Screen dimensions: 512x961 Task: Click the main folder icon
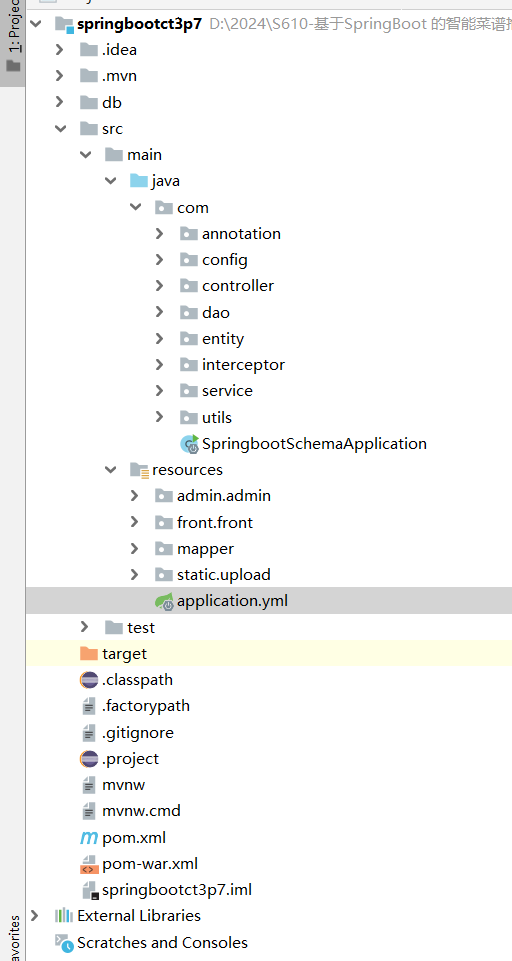[x=114, y=155]
